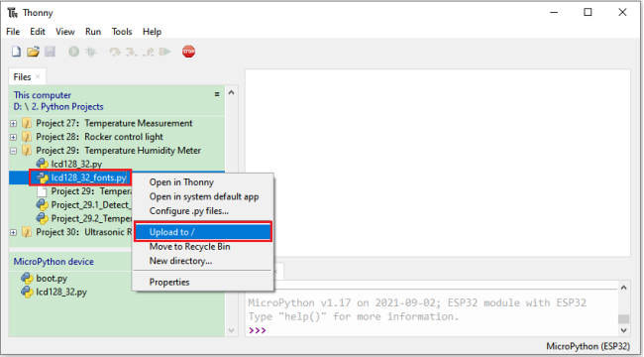Click shell scroll up arrow
Viewport: 644px width, 357px height.
[x=624, y=288]
